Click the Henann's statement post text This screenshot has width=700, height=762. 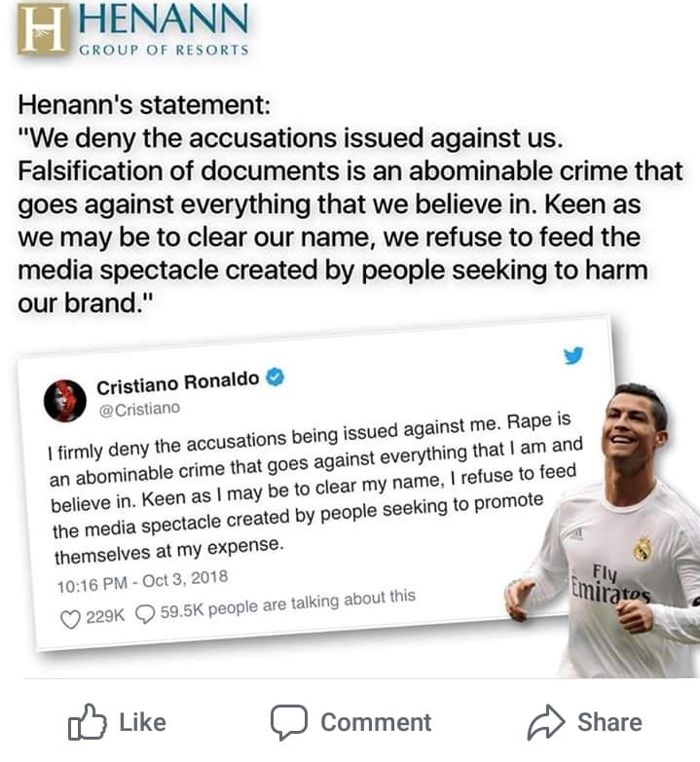coord(350,203)
